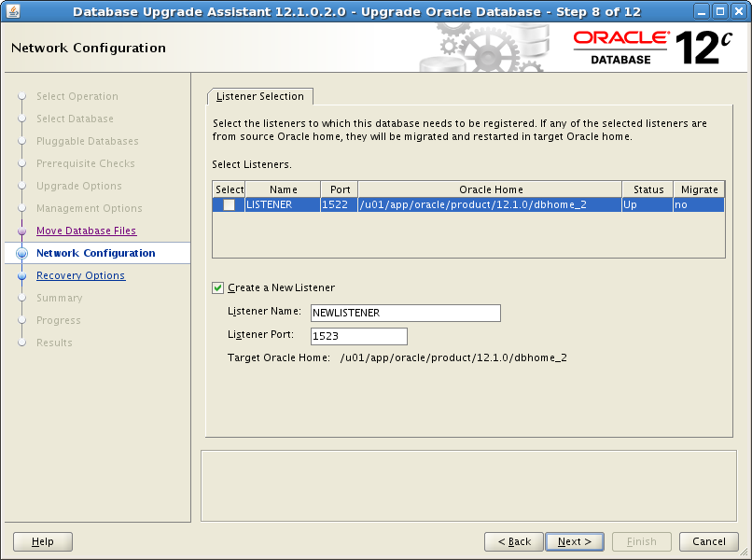Screen dimensions: 752x560
Task: Select the Network Configuration step
Action: click(x=96, y=253)
